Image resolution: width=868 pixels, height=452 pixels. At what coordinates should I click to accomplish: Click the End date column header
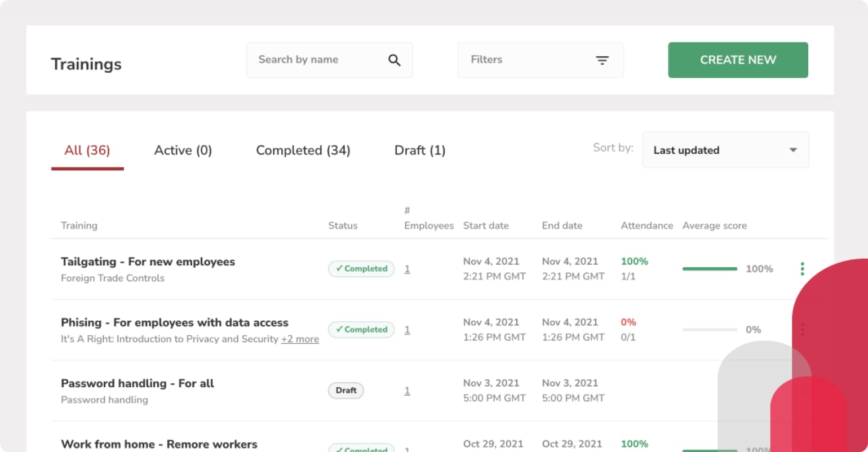tap(562, 225)
